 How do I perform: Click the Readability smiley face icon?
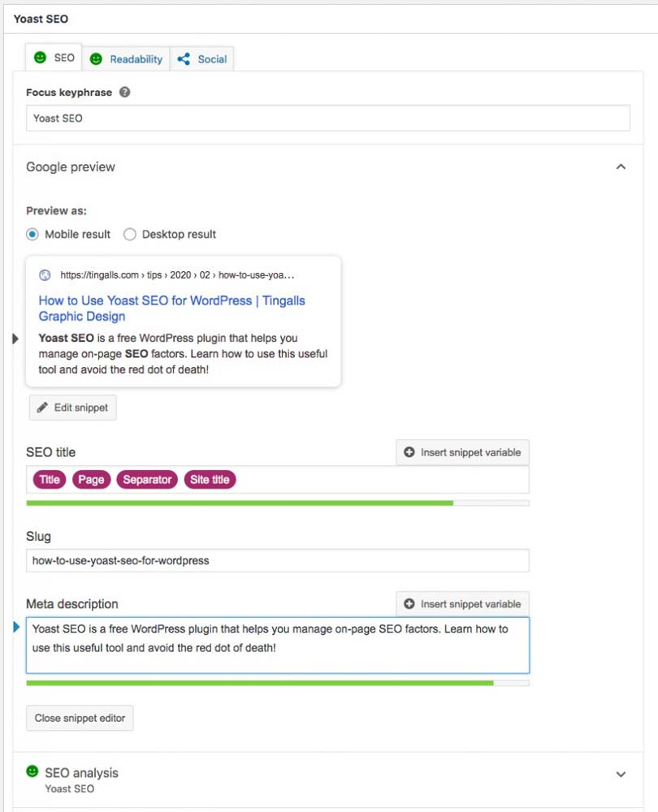click(x=96, y=58)
